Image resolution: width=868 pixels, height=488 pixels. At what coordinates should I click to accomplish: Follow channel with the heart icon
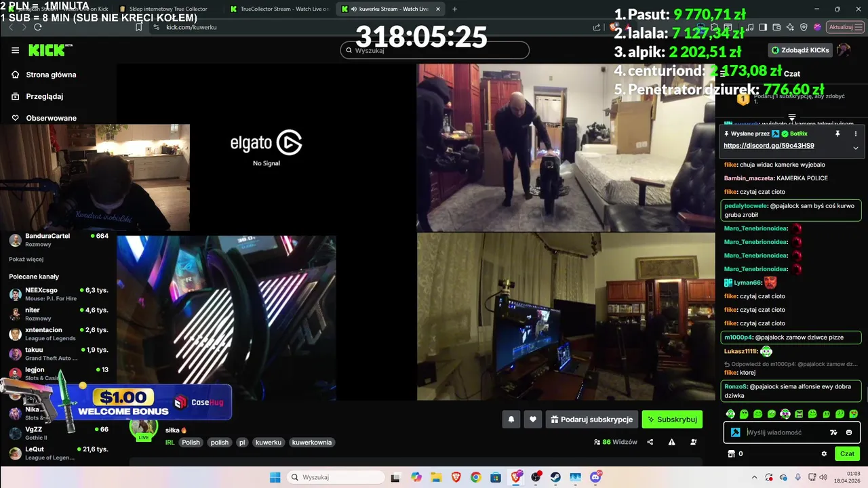tap(533, 420)
